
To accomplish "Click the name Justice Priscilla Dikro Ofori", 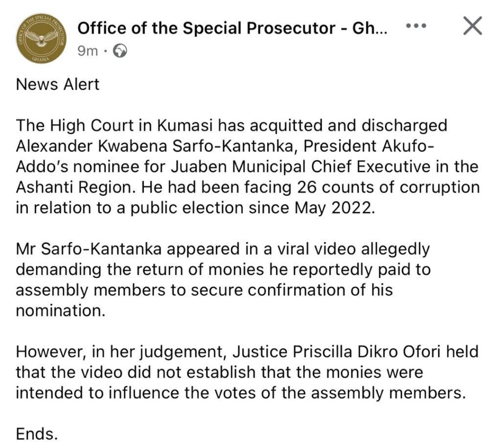I will point(337,352).
